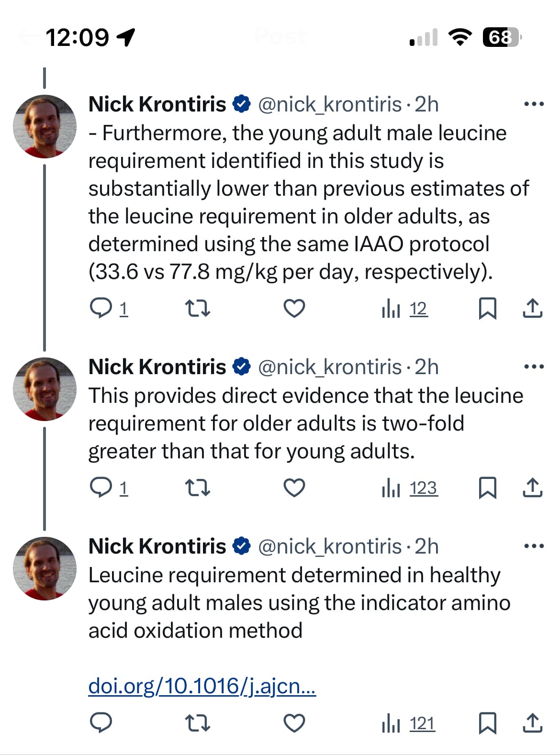Share the two-fold leucine requirement tweet
The width and height of the screenshot is (560, 755).
click(532, 488)
